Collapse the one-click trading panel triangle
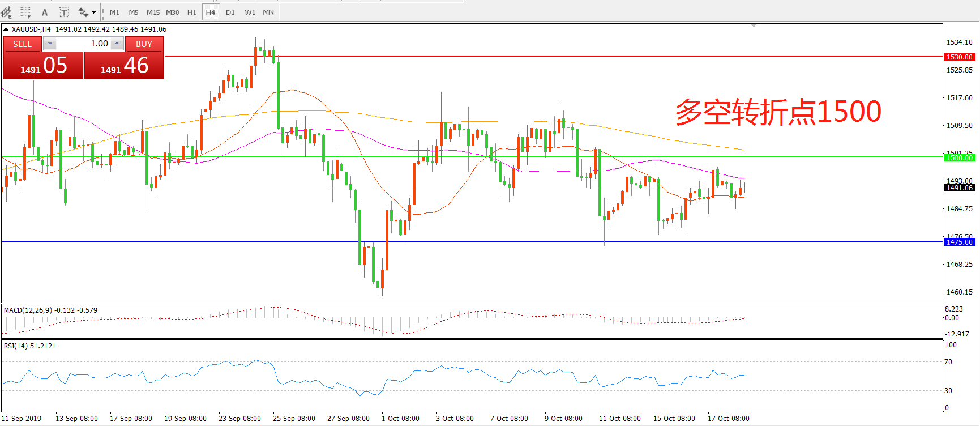This screenshot has width=980, height=426. (x=6, y=29)
